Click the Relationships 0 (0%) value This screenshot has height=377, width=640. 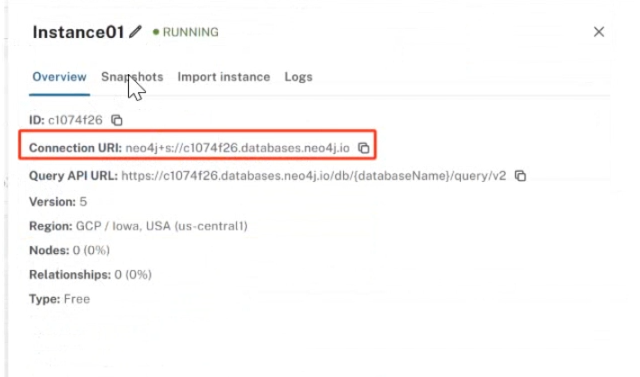tap(133, 275)
